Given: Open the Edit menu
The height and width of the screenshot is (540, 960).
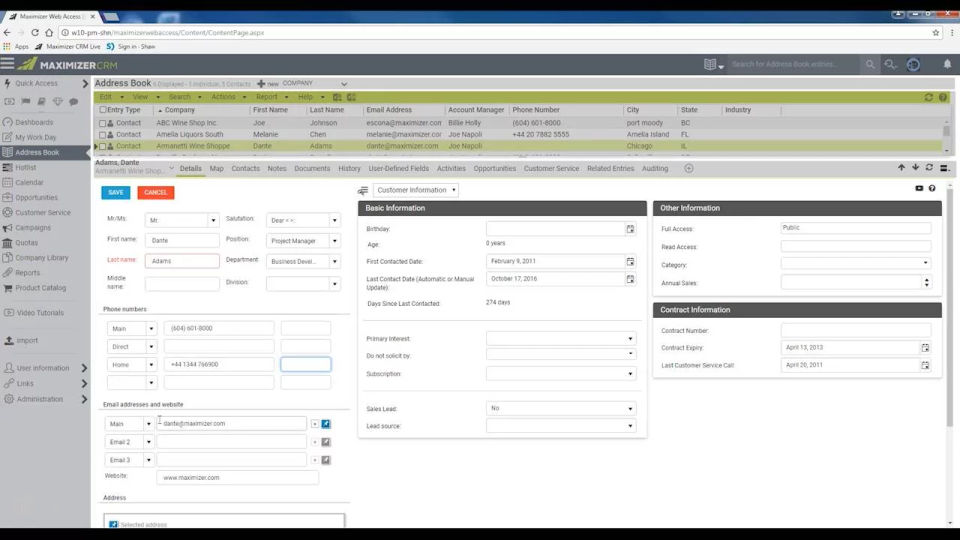Looking at the screenshot, I should click(x=111, y=97).
